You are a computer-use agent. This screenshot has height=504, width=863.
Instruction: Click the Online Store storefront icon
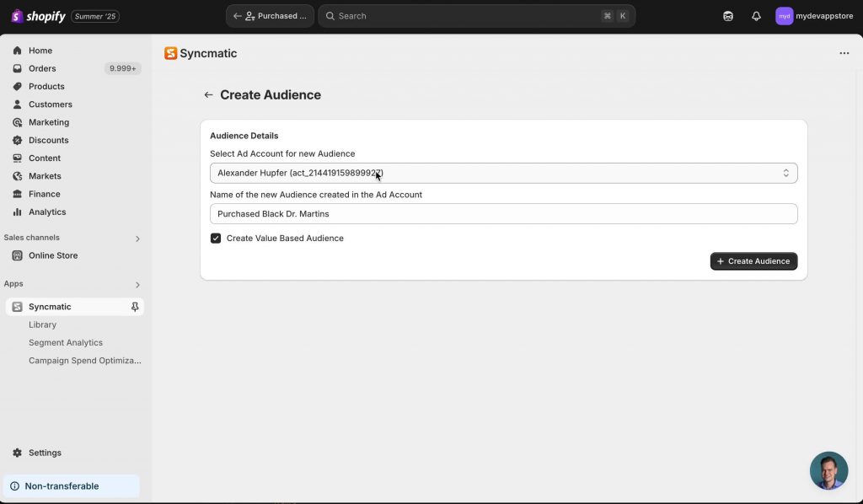[17, 255]
